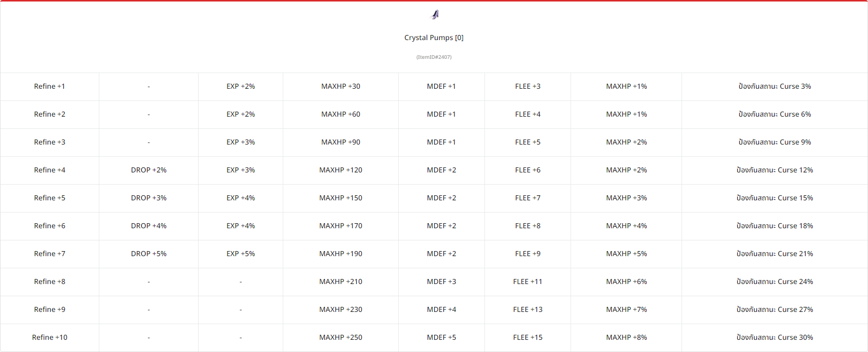
Task: Click the Crystal Pumps shoe icon
Action: tap(434, 15)
